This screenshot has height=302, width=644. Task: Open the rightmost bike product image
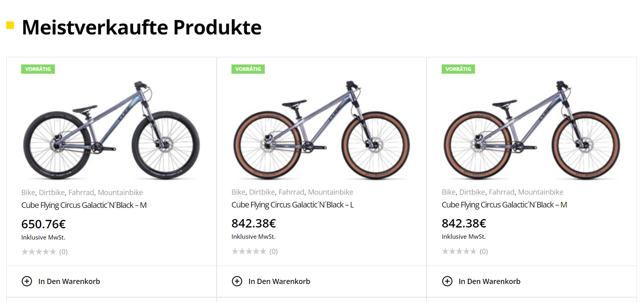(x=532, y=130)
